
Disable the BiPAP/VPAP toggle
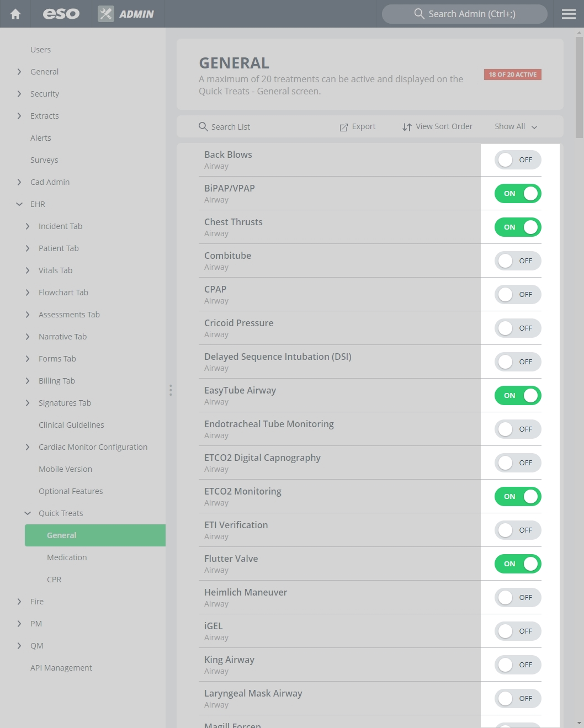(x=518, y=194)
